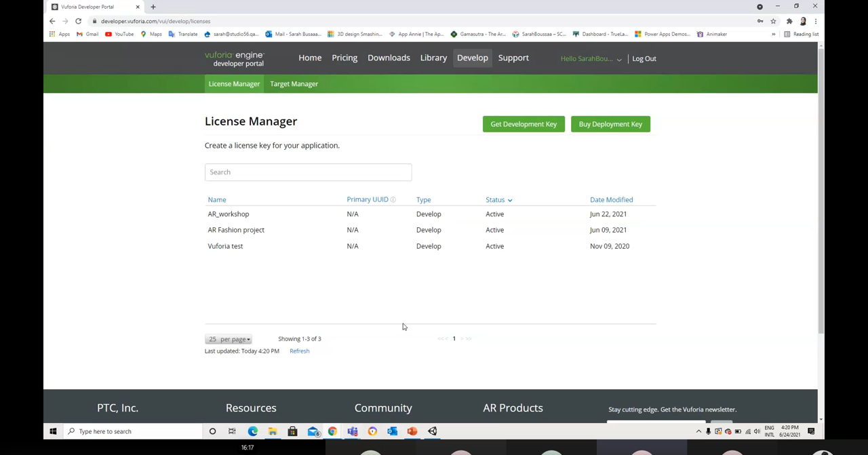Open the Support page

(513, 58)
